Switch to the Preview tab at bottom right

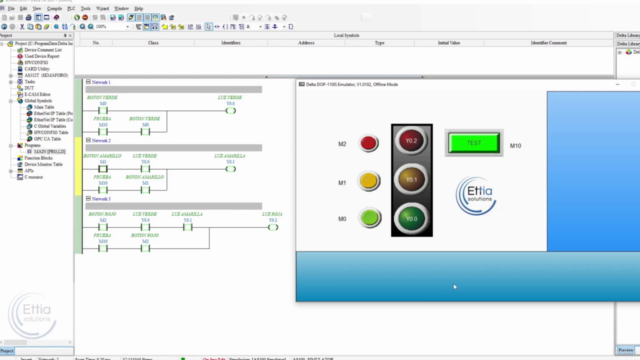coord(625,350)
